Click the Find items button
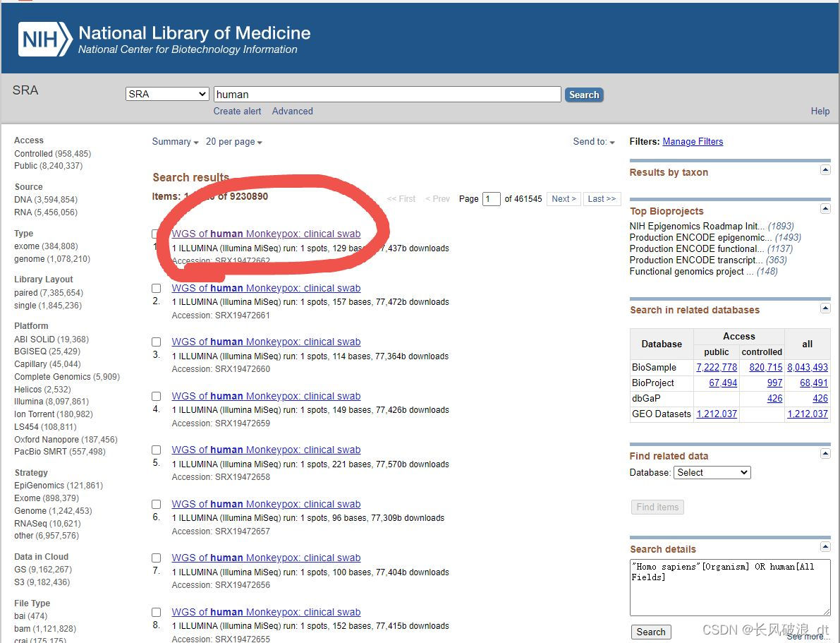The width and height of the screenshot is (840, 643). pos(657,507)
